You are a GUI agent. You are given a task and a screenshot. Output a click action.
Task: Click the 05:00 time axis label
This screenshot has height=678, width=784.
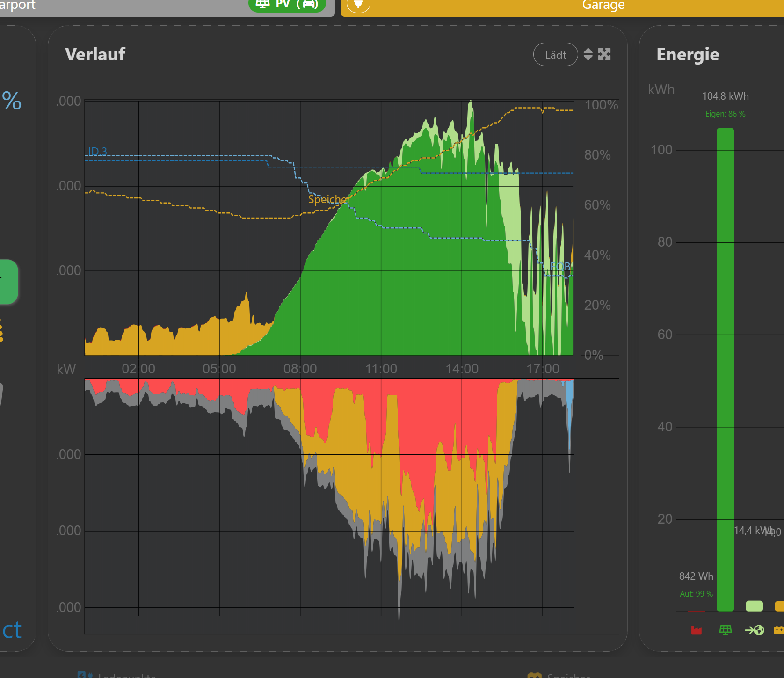pyautogui.click(x=219, y=369)
